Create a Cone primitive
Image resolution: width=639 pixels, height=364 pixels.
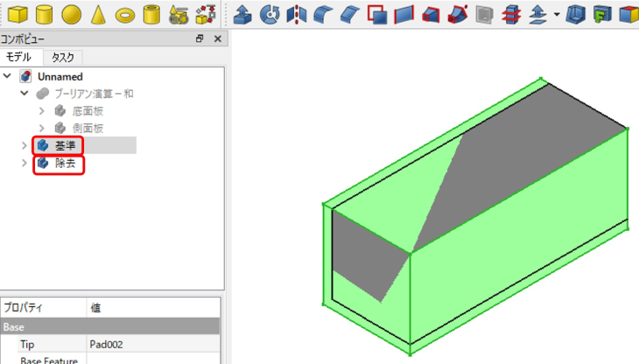(98, 15)
